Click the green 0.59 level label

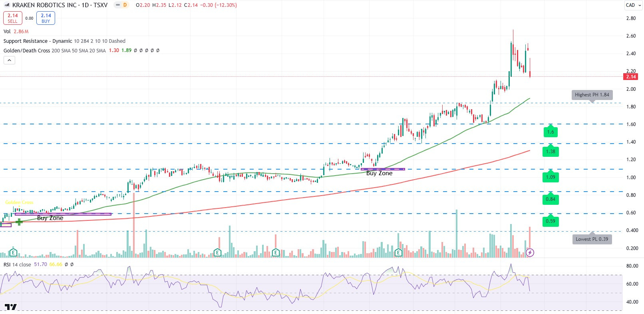coord(551,221)
